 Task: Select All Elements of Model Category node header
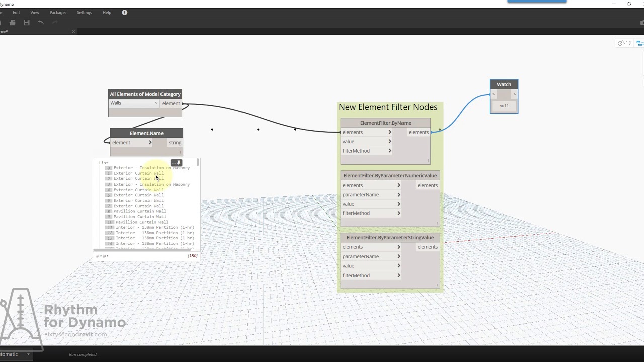[145, 94]
